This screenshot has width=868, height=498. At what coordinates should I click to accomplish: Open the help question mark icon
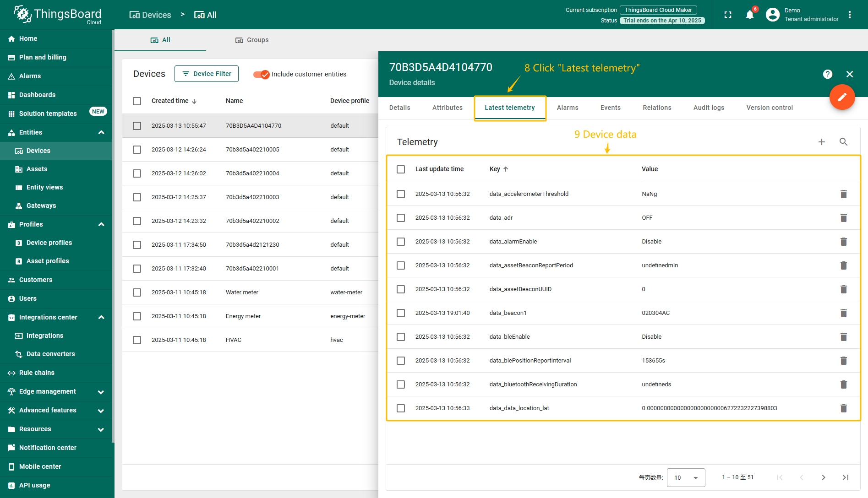coord(827,74)
